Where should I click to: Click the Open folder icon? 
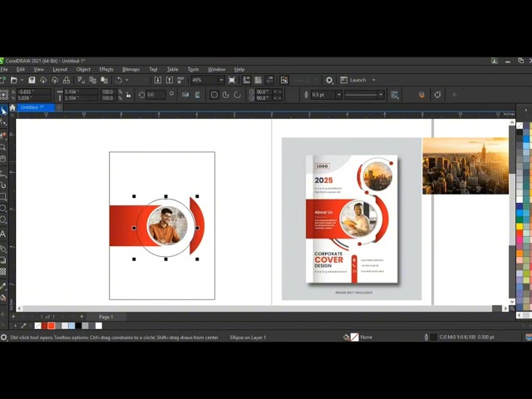click(14, 80)
